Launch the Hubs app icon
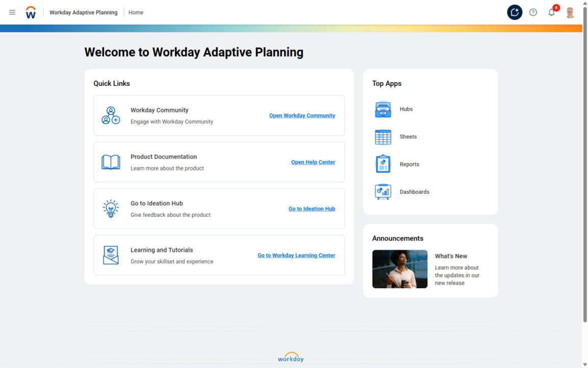Screen dimensions: 588x368 coord(383,109)
